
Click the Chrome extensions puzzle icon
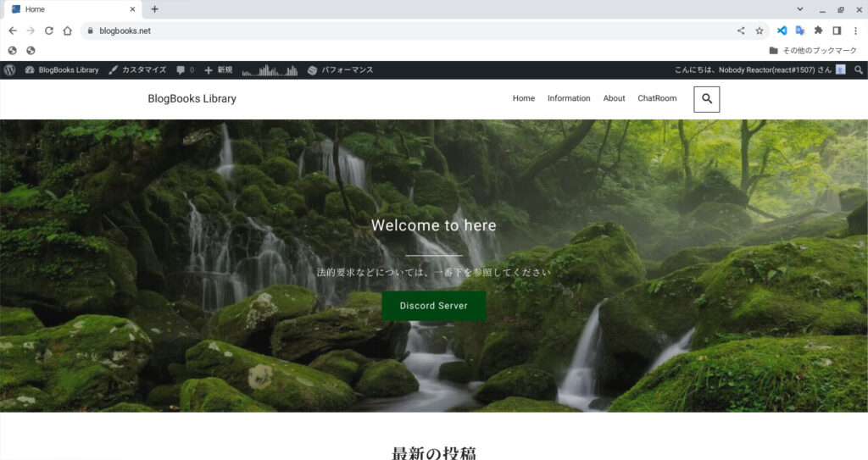pyautogui.click(x=818, y=30)
